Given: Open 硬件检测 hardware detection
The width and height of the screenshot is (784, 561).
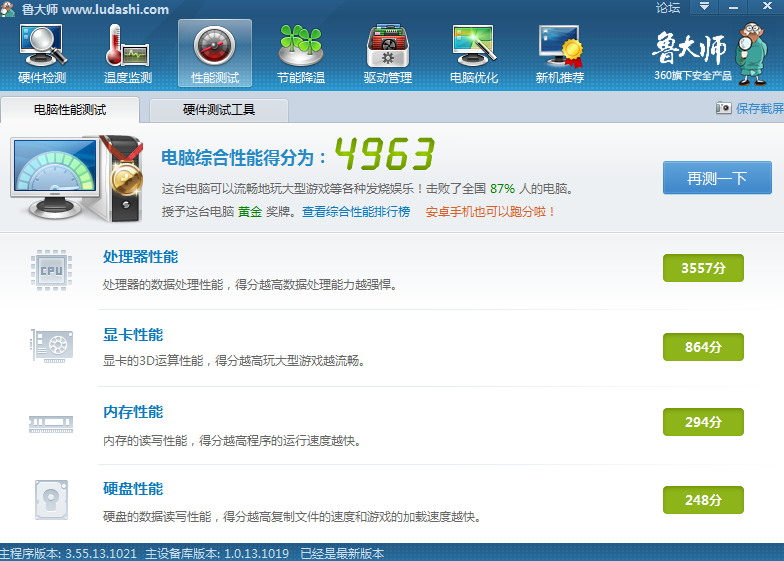Looking at the screenshot, I should pyautogui.click(x=42, y=54).
